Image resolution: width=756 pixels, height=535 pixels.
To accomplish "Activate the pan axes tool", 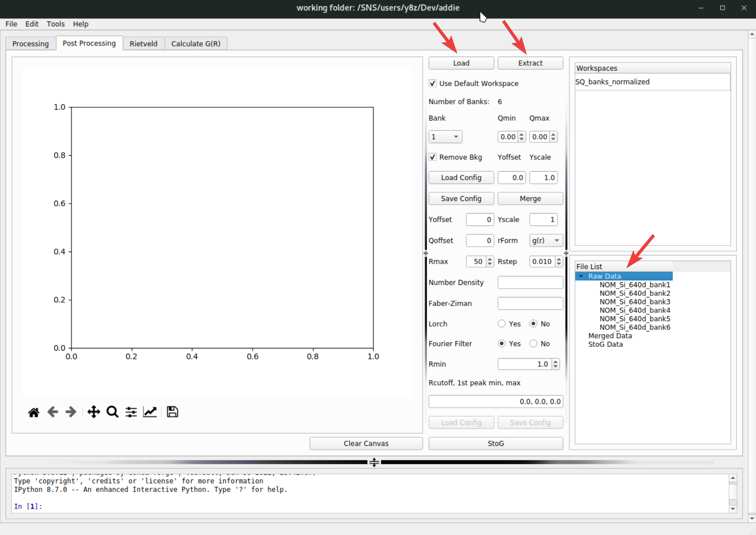I will (93, 412).
